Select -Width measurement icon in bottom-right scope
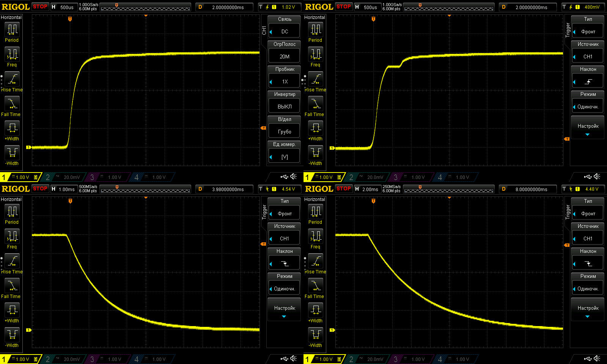607x364 pixels. (x=316, y=334)
